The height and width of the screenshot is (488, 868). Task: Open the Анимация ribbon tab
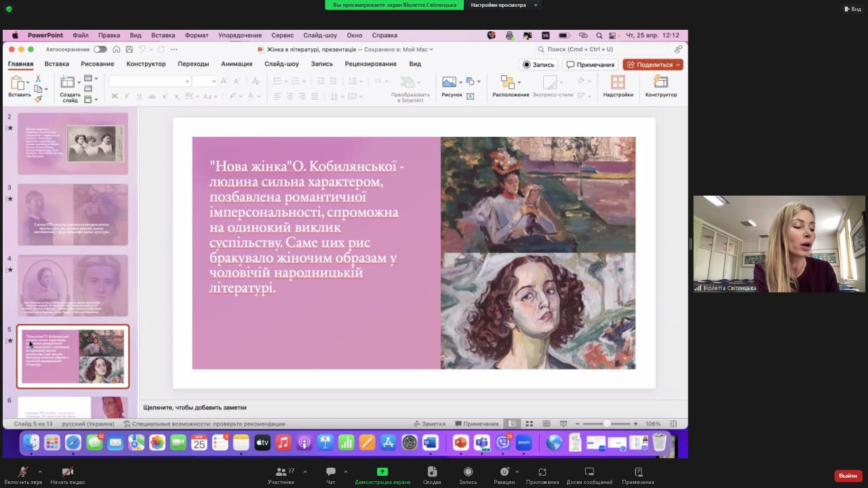(x=236, y=64)
